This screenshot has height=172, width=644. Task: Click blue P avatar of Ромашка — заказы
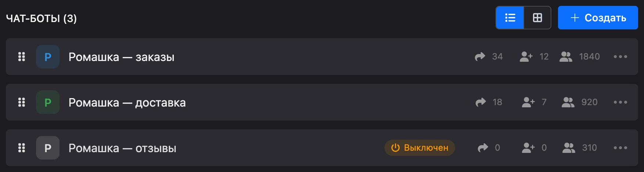(48, 57)
